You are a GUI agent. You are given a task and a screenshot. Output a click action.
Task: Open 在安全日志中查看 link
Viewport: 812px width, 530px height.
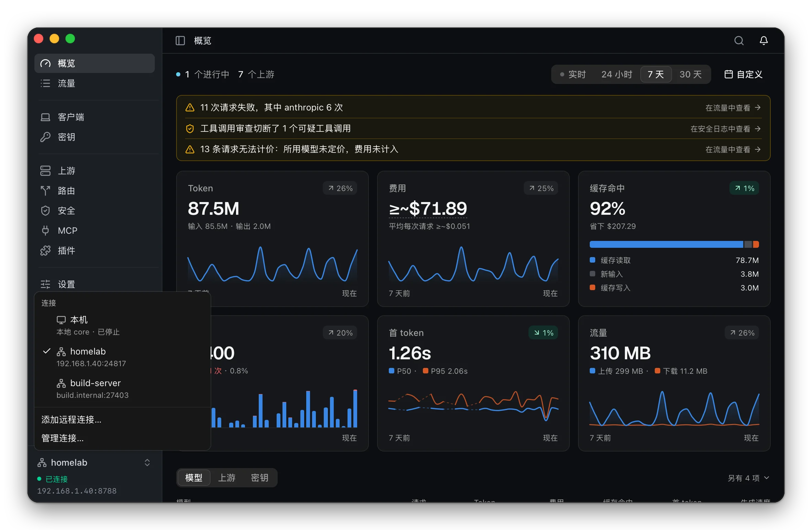point(725,129)
